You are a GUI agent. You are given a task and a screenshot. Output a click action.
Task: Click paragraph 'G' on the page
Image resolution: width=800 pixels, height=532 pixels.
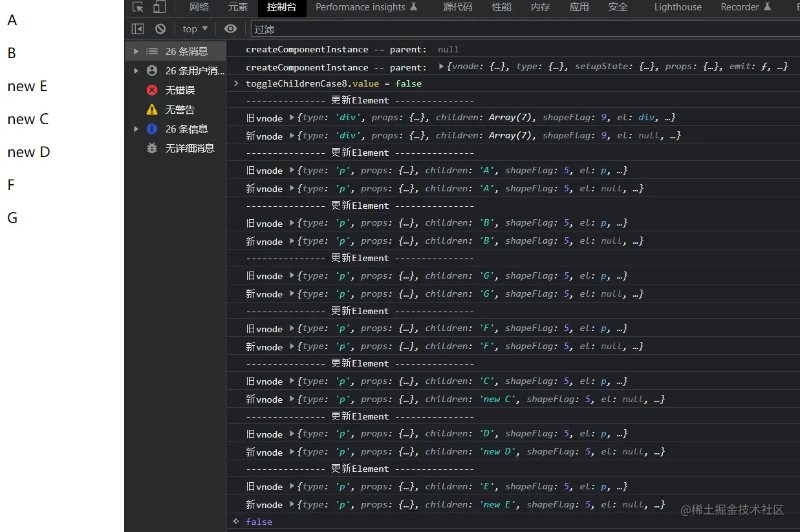[x=12, y=218]
